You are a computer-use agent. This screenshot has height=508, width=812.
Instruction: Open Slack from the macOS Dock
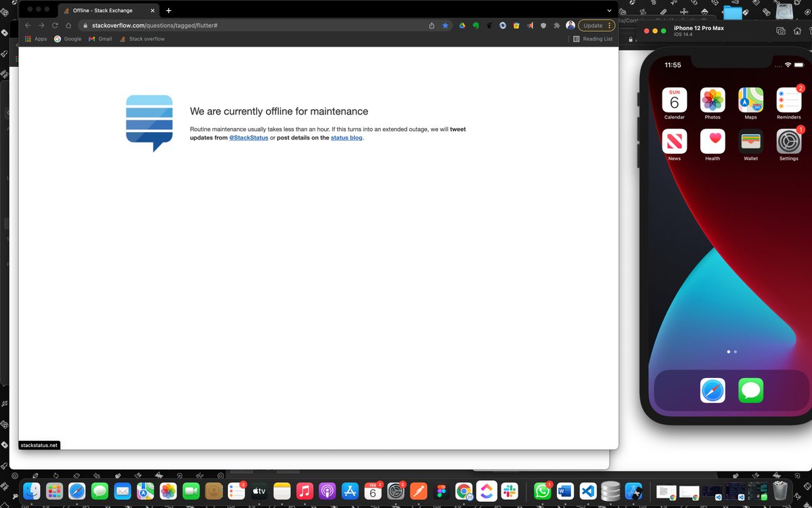pos(510,491)
